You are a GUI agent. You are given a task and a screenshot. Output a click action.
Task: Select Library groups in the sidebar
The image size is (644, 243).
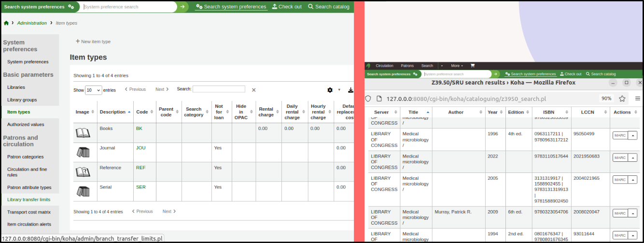[22, 100]
